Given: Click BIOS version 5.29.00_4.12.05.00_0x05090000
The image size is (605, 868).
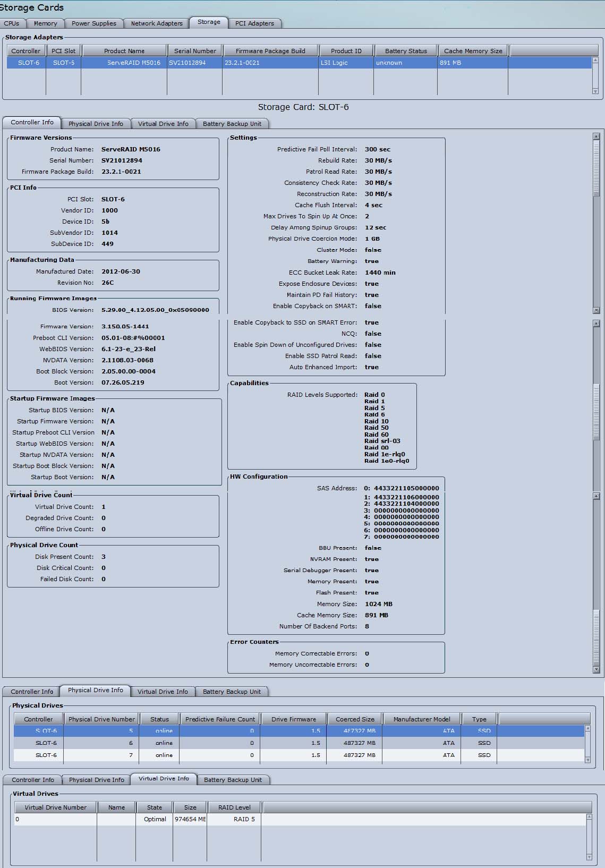Looking at the screenshot, I should click(155, 310).
